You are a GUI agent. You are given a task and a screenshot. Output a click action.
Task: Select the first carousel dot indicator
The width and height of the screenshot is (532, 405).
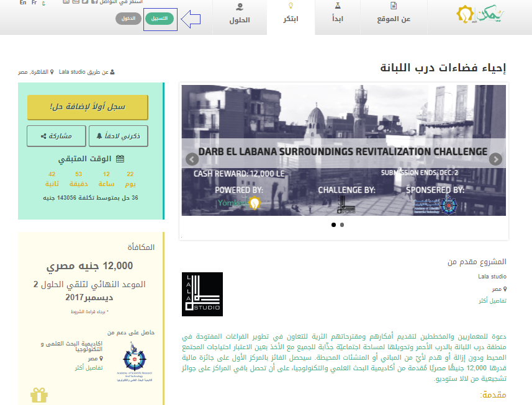tap(333, 225)
